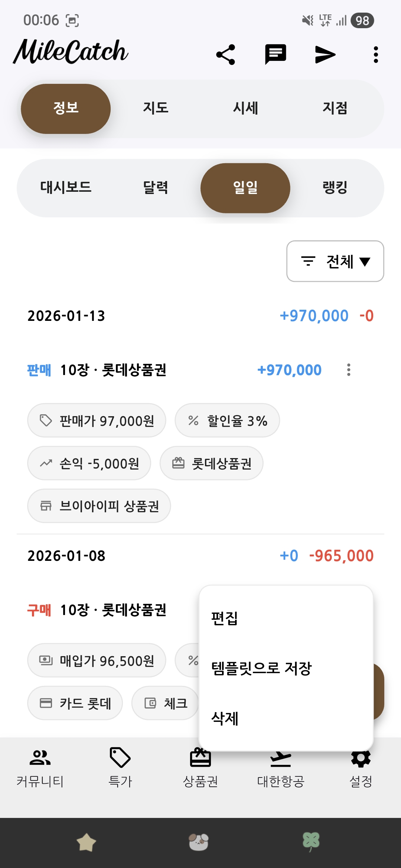Image resolution: width=401 pixels, height=868 pixels.
Task: Tap the 브이아이피 상품권 store chip
Action: point(99,506)
